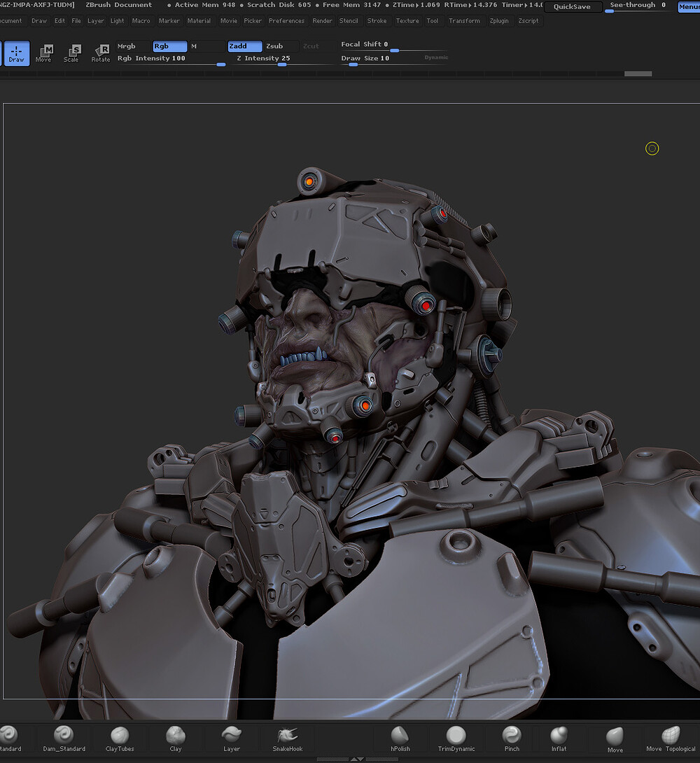Activate the Draw mode button in the toolbar

click(17, 53)
